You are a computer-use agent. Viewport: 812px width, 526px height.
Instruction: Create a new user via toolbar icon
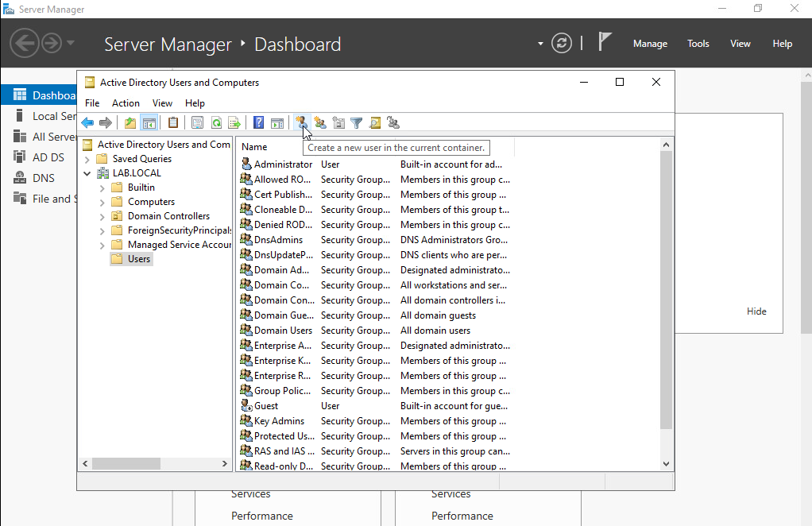[x=301, y=122]
